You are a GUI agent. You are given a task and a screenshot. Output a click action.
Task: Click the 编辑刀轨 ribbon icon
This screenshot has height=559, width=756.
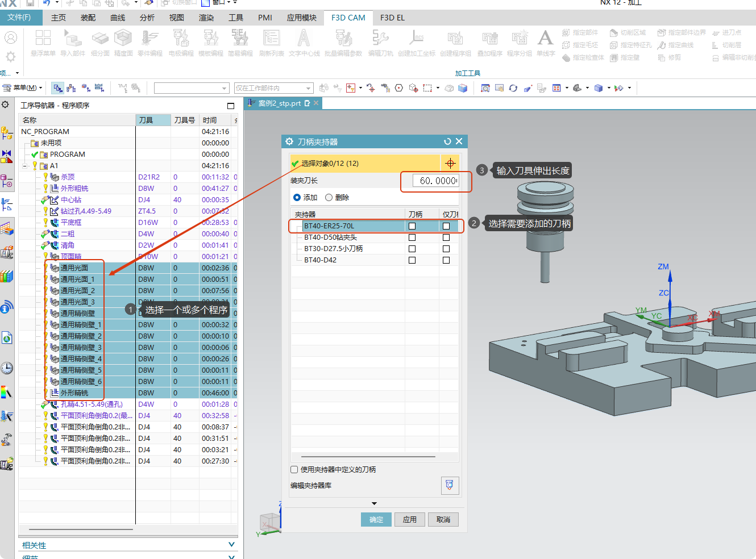(x=380, y=39)
